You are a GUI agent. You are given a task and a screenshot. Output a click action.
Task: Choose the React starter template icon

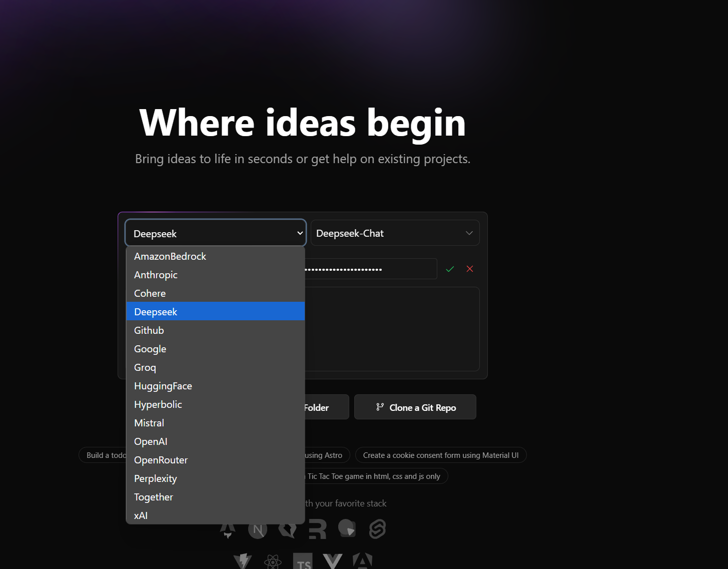click(x=273, y=561)
